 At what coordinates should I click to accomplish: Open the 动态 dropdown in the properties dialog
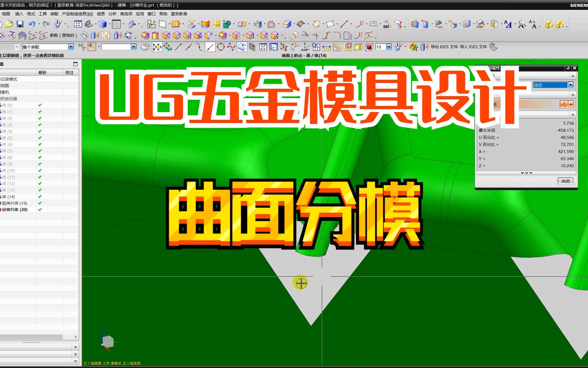click(571, 85)
